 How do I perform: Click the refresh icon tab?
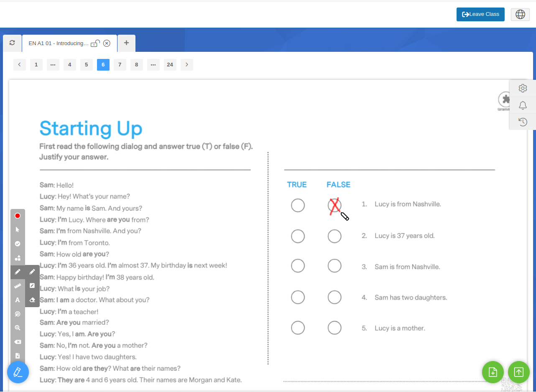pyautogui.click(x=12, y=43)
